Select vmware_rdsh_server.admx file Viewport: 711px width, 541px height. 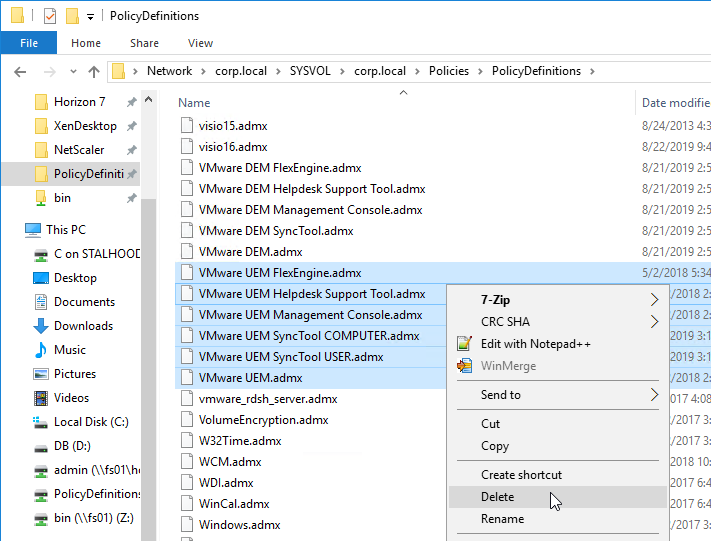pos(268,399)
